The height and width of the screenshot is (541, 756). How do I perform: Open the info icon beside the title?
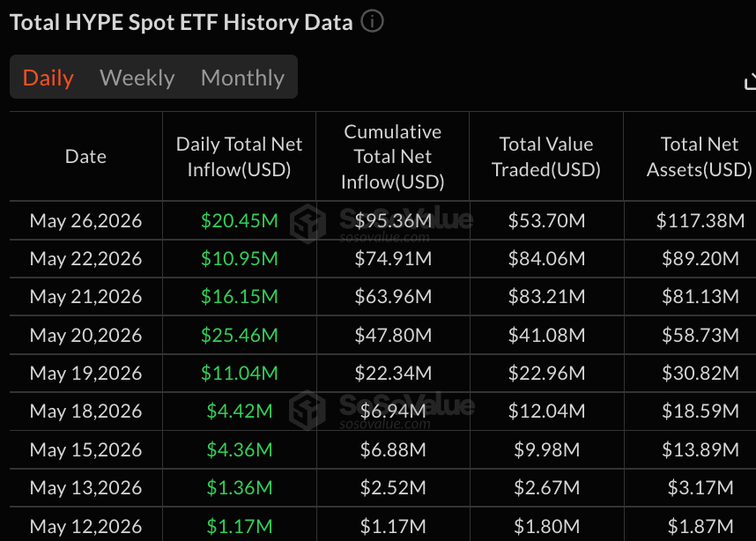click(372, 22)
